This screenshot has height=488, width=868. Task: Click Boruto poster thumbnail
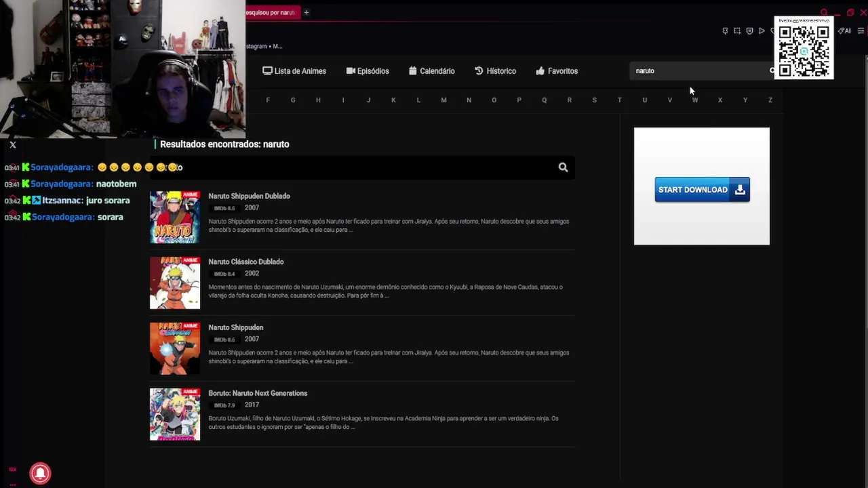[175, 414]
